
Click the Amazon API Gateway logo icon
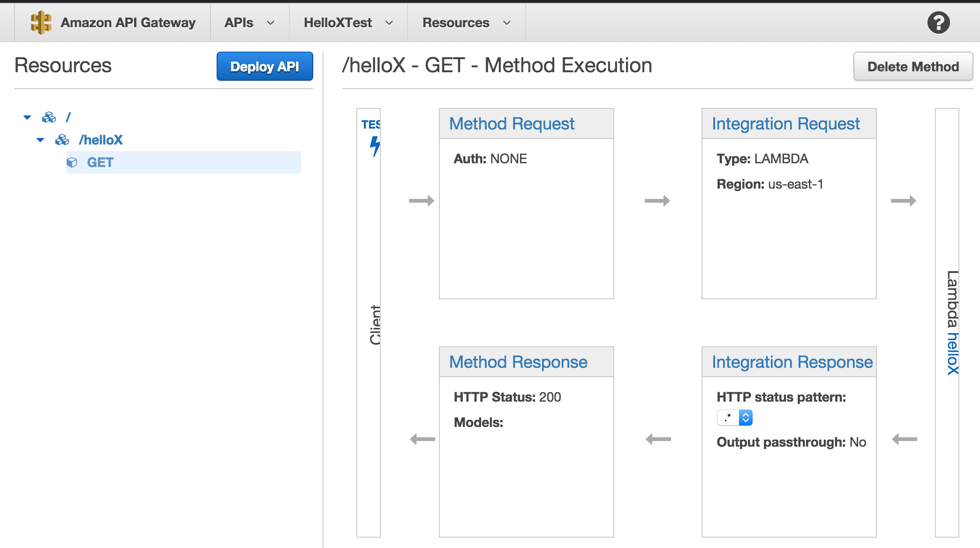(x=41, y=23)
